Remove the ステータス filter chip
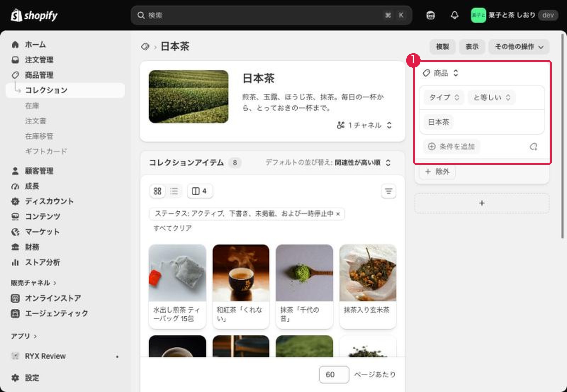The image size is (567, 392). click(338, 214)
